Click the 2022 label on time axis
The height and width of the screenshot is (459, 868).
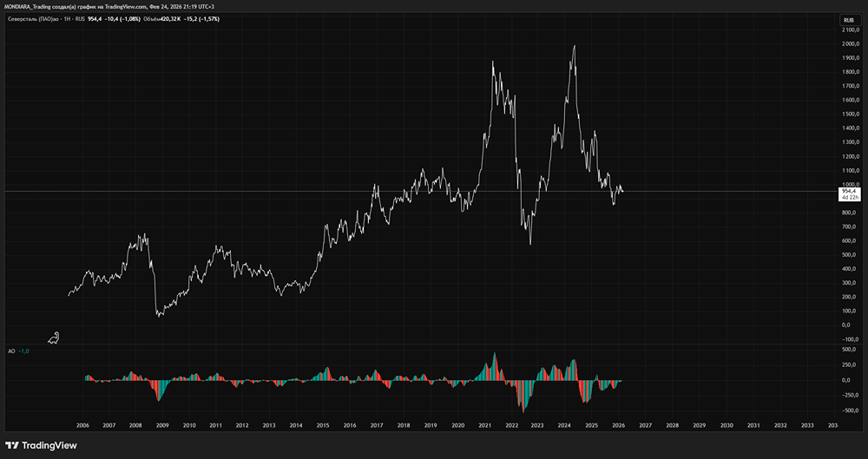click(511, 426)
